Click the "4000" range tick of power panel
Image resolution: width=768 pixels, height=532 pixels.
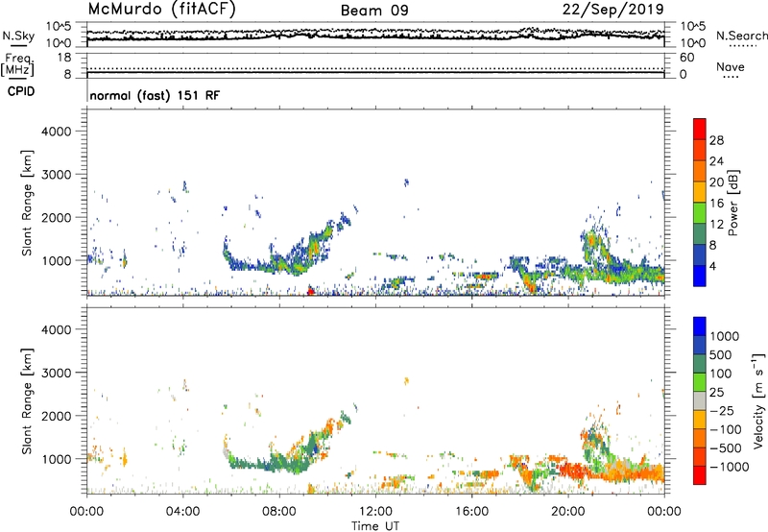point(56,132)
